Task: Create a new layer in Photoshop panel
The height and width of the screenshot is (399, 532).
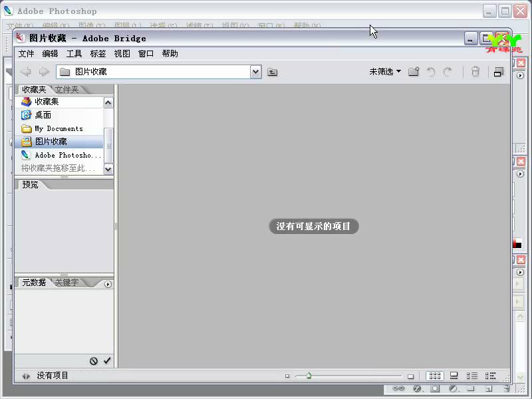Action: [x=489, y=389]
